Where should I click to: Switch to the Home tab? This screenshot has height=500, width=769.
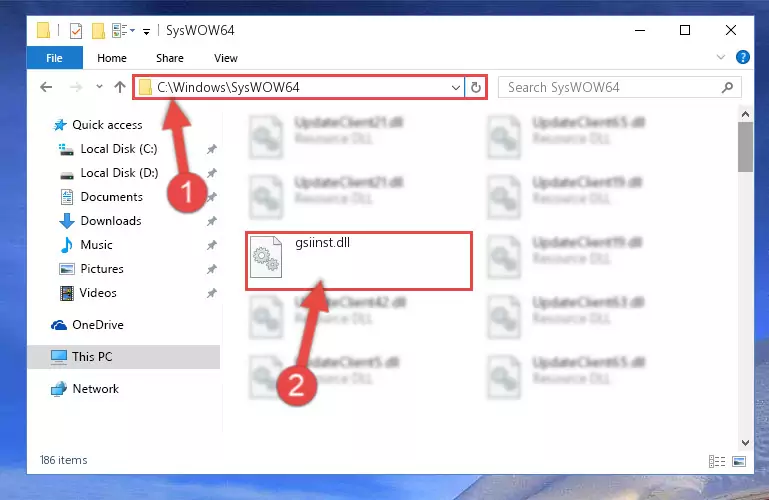pos(112,58)
